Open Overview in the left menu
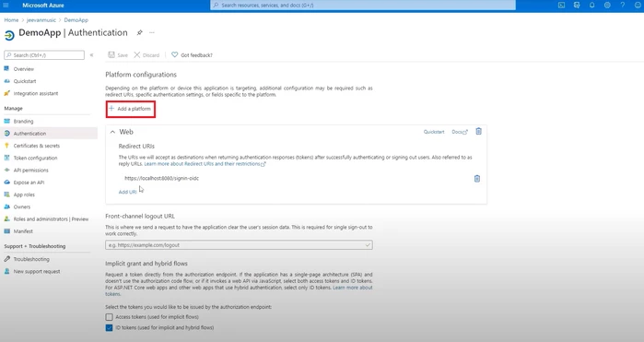The height and width of the screenshot is (342, 644). pyautogui.click(x=24, y=69)
